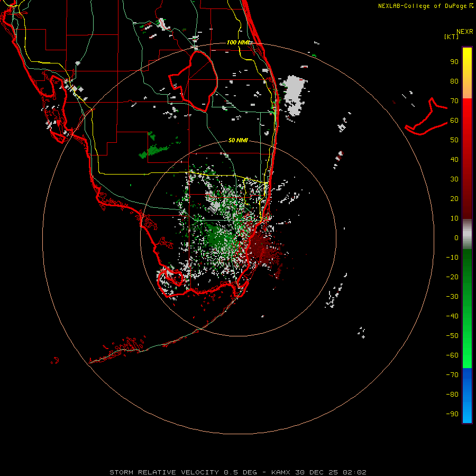476x476 pixels.
Task: Click the large gray echo off the east coast
Action: [294, 95]
